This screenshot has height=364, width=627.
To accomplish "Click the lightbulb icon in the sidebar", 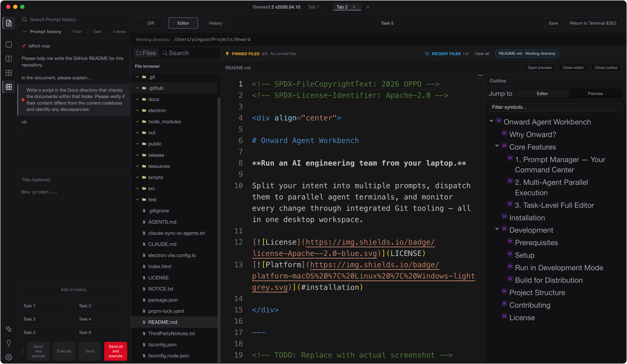I will (8, 343).
